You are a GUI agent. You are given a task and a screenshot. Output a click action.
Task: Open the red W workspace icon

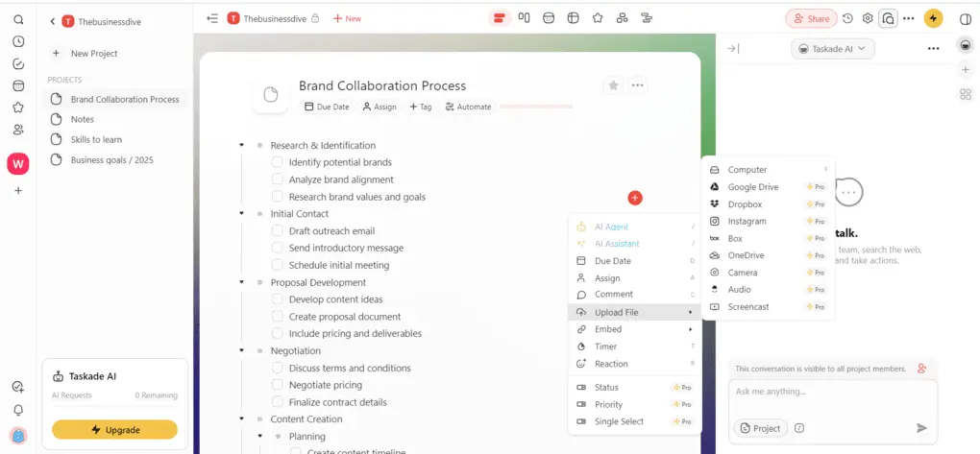[x=18, y=164]
